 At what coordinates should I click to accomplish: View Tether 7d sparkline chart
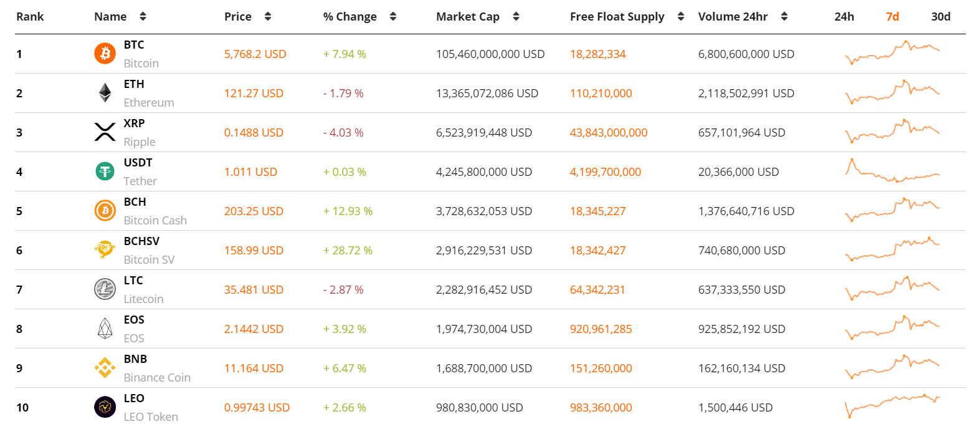coord(892,171)
